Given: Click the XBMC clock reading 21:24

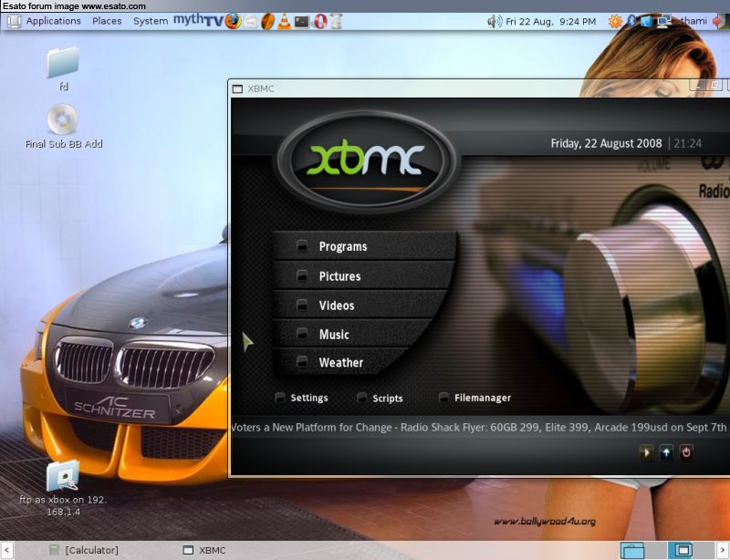Looking at the screenshot, I should coord(688,143).
